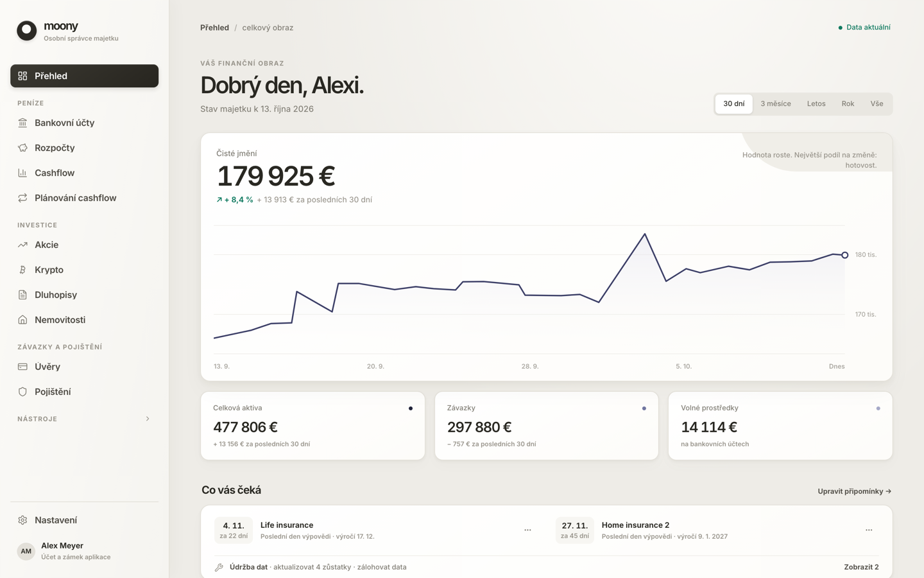Click the moony logo icon
Image resolution: width=924 pixels, height=578 pixels.
click(27, 31)
